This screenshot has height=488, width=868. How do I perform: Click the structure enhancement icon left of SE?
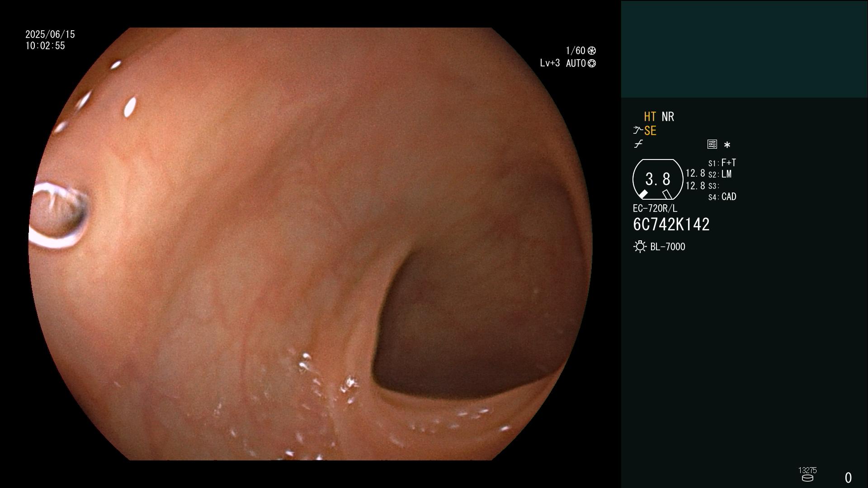point(638,131)
